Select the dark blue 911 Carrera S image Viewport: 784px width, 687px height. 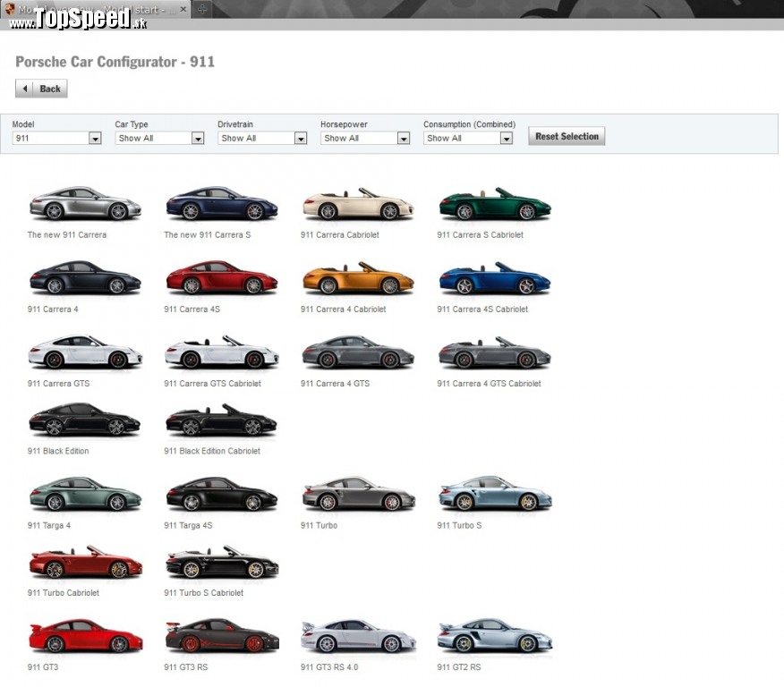(221, 203)
